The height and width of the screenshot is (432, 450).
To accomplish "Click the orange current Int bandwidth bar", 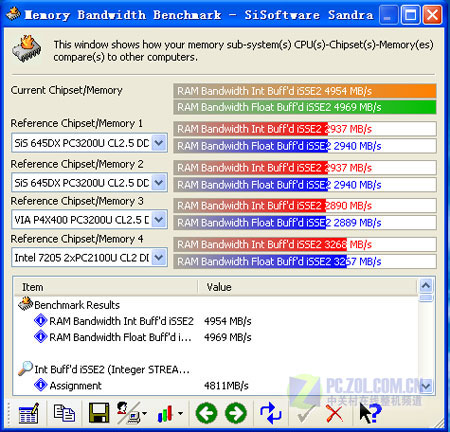I will click(x=305, y=91).
